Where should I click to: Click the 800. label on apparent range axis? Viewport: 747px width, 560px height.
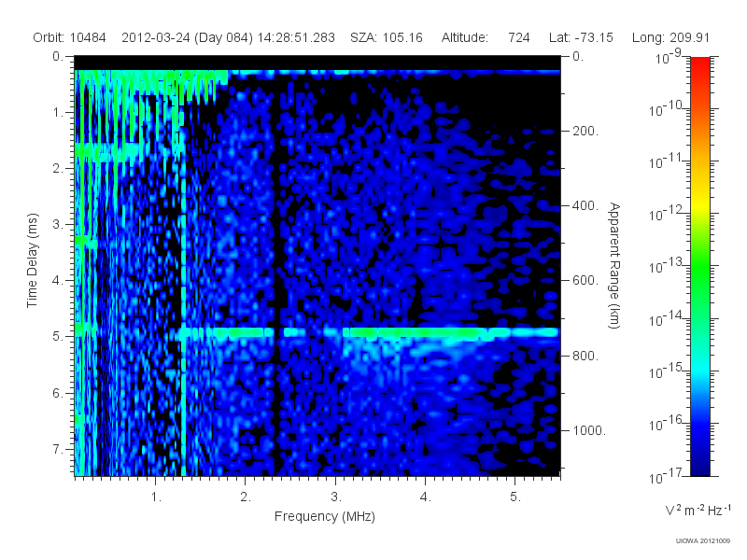click(585, 356)
